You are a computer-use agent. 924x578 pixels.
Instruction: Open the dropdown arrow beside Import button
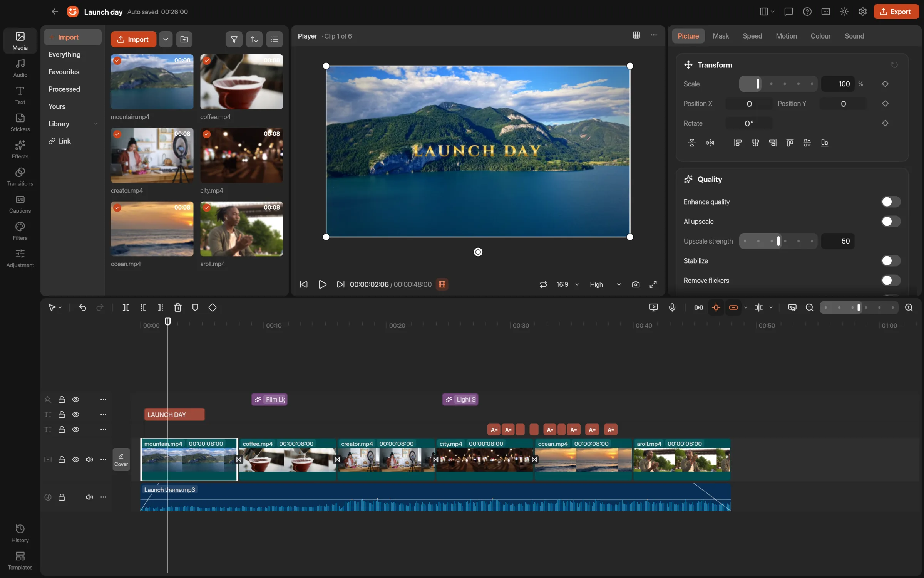tap(166, 39)
